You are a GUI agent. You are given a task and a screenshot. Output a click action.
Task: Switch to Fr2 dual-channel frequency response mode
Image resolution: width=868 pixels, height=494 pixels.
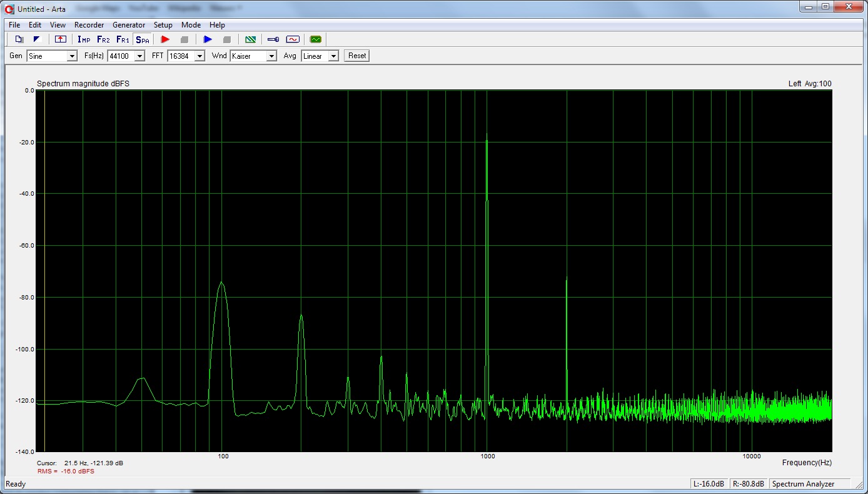(x=103, y=39)
